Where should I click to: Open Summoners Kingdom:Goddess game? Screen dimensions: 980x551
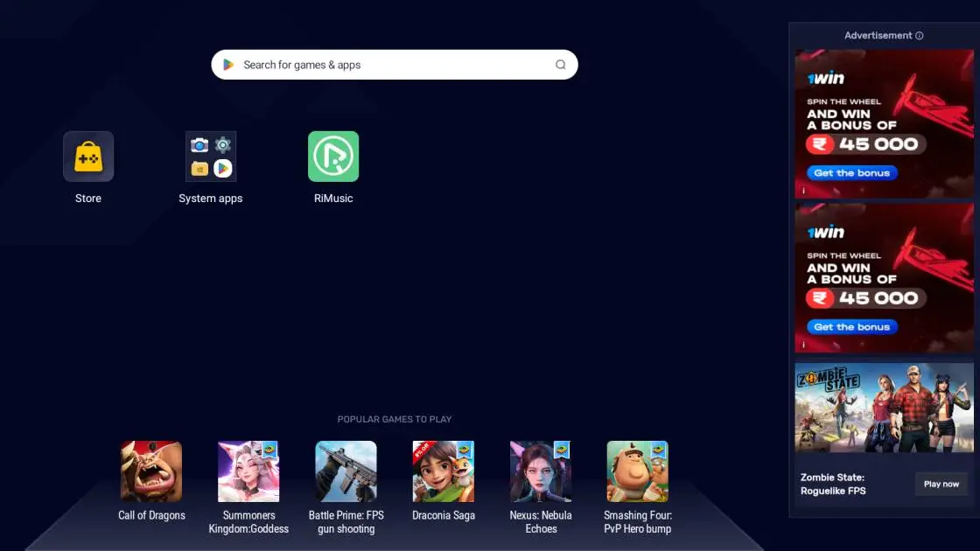point(248,471)
